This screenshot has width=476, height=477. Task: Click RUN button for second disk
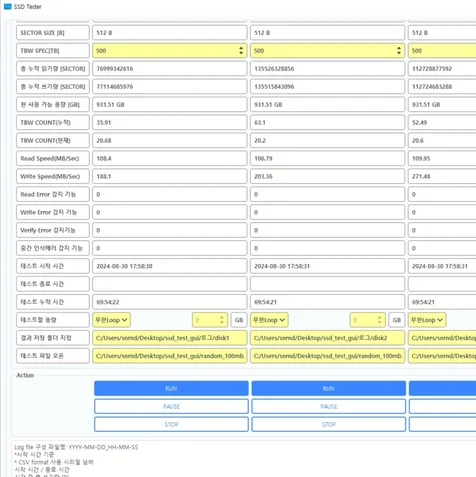tap(329, 388)
